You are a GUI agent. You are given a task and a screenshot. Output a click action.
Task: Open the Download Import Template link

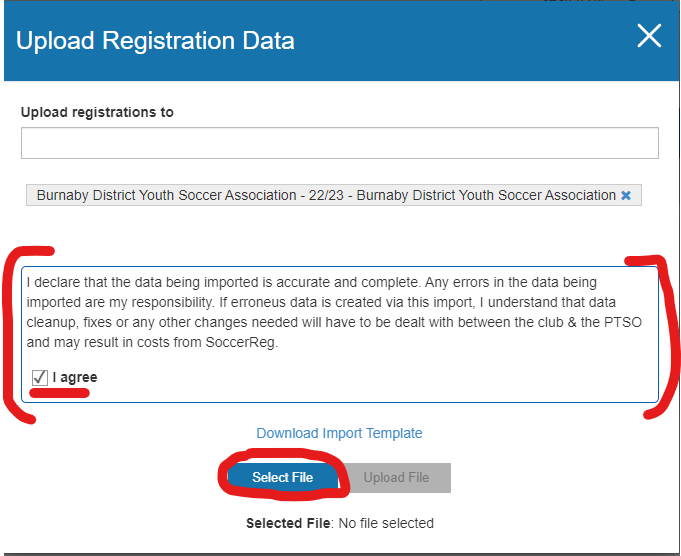point(339,433)
